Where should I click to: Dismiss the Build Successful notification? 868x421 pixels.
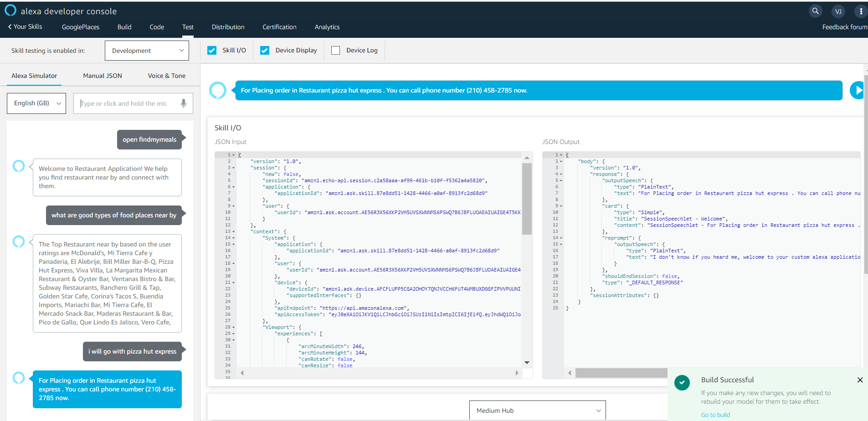click(860, 380)
